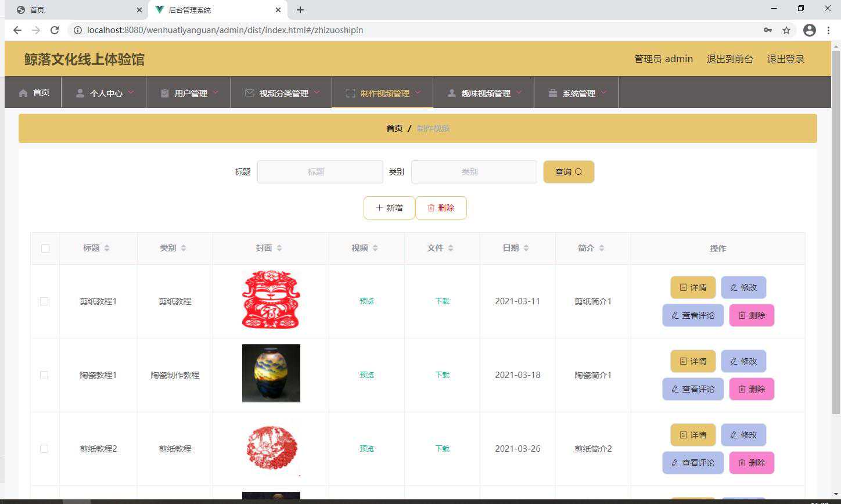Open the saved password key icon
This screenshot has height=504, width=841.
pyautogui.click(x=768, y=30)
